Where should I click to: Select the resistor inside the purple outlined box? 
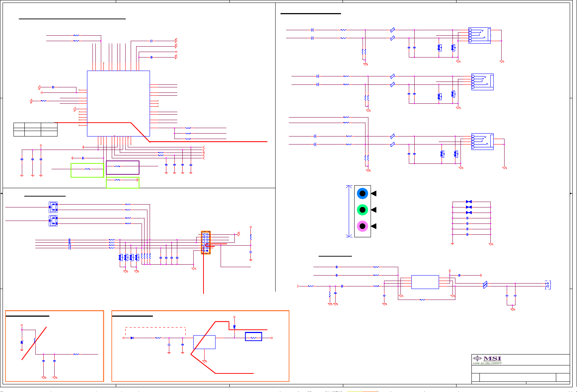pos(117,166)
